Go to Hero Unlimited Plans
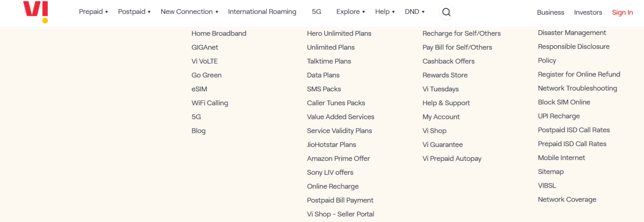Image resolution: width=644 pixels, height=222 pixels. click(x=339, y=34)
